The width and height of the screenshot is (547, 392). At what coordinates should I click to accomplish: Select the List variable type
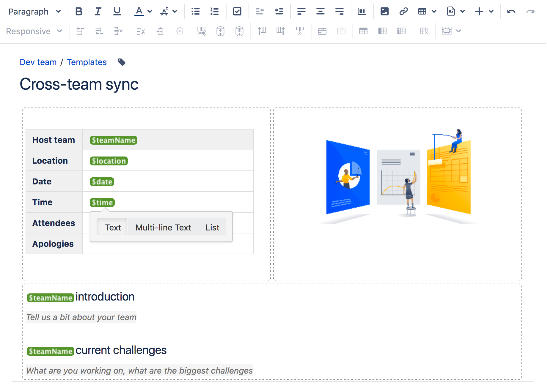[212, 227]
